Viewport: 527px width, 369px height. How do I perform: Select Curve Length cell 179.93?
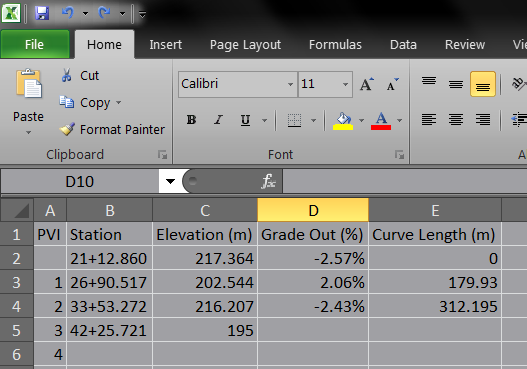(435, 282)
